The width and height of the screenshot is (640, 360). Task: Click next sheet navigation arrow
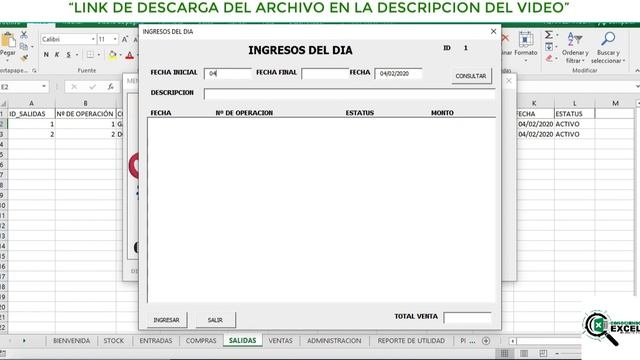click(x=24, y=340)
